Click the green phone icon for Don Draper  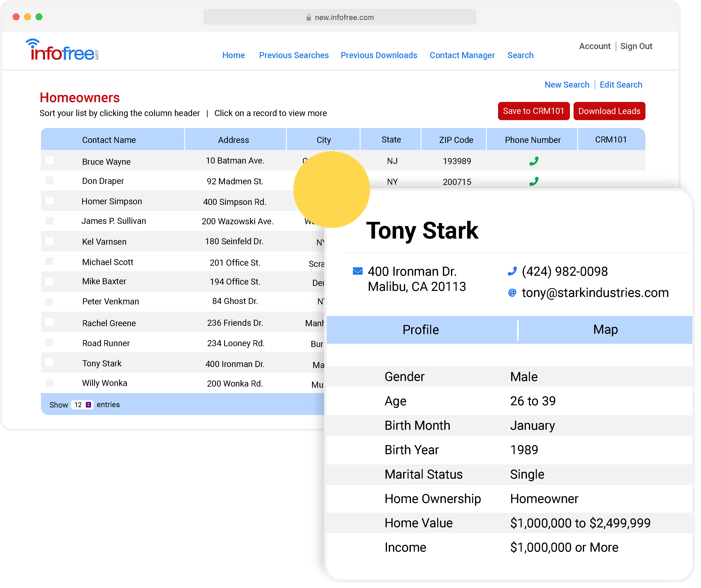[x=533, y=181]
